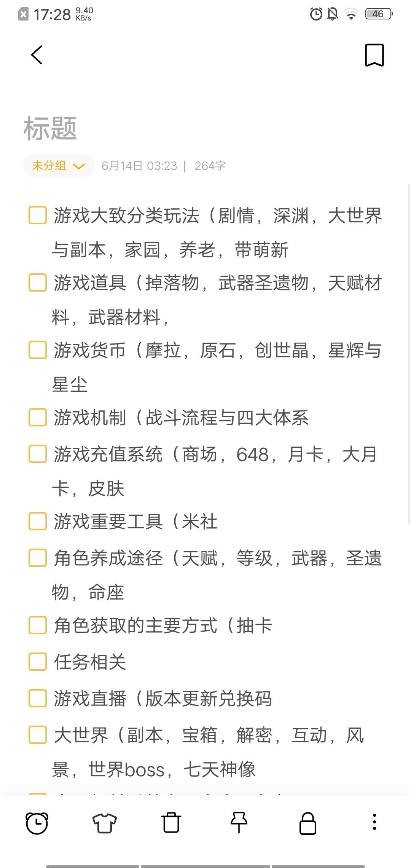Check the 游戏直播 checklist item

[x=38, y=698]
